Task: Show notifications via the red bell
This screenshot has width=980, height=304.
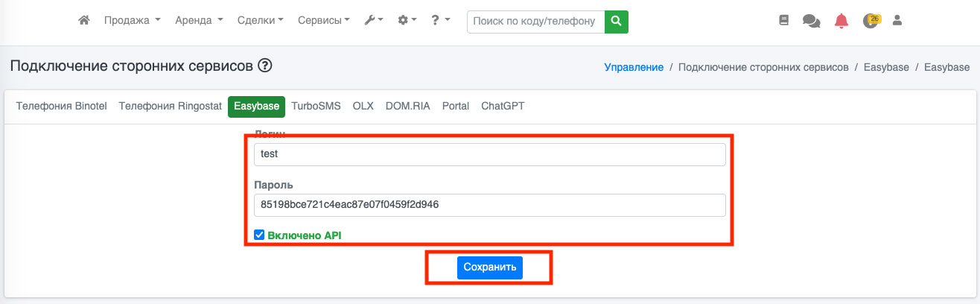Action: coord(841,21)
